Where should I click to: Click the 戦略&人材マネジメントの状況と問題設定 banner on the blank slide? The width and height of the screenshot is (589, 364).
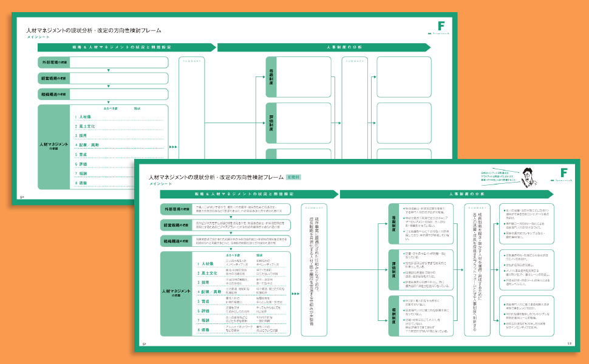pyautogui.click(x=126, y=47)
